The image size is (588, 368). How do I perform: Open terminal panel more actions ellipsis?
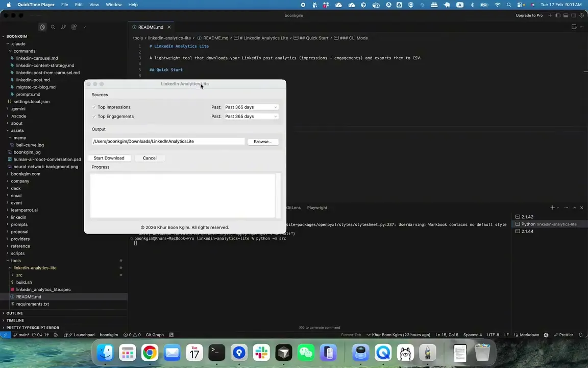566,208
